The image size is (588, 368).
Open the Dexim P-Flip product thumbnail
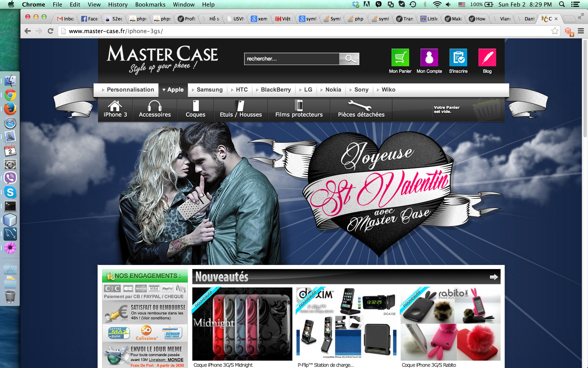[346, 324]
